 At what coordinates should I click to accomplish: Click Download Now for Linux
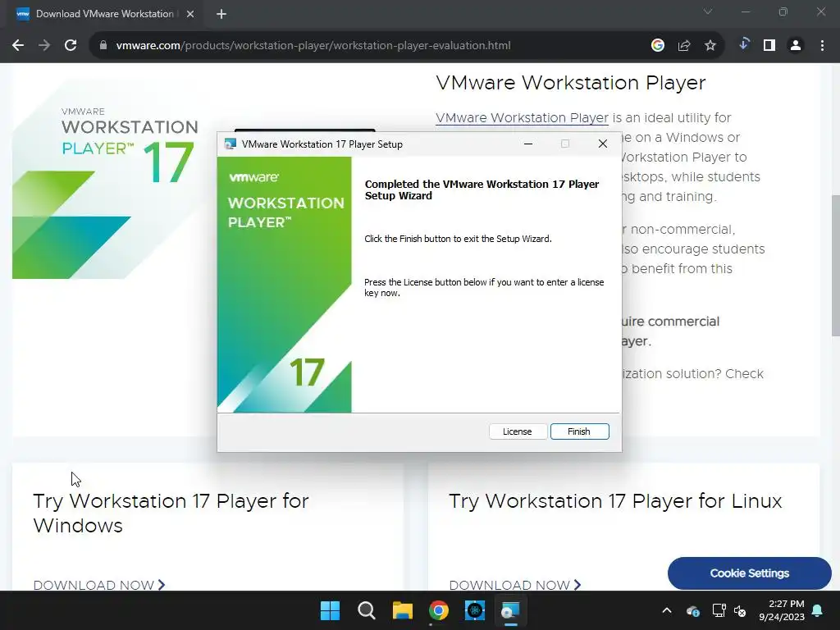[515, 585]
